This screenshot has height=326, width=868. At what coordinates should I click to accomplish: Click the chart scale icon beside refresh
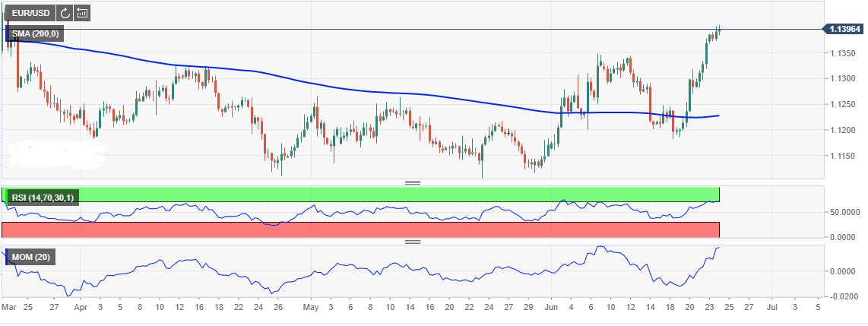(x=82, y=13)
